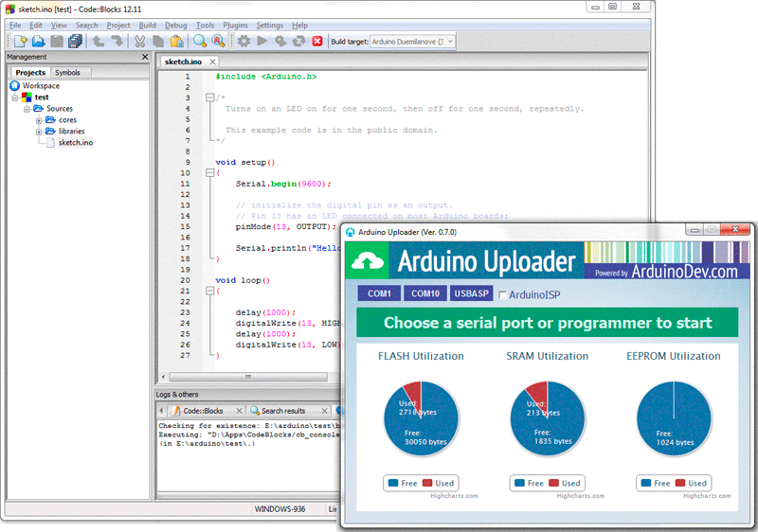The image size is (758, 532).
Task: Click the Run play icon
Action: (262, 41)
